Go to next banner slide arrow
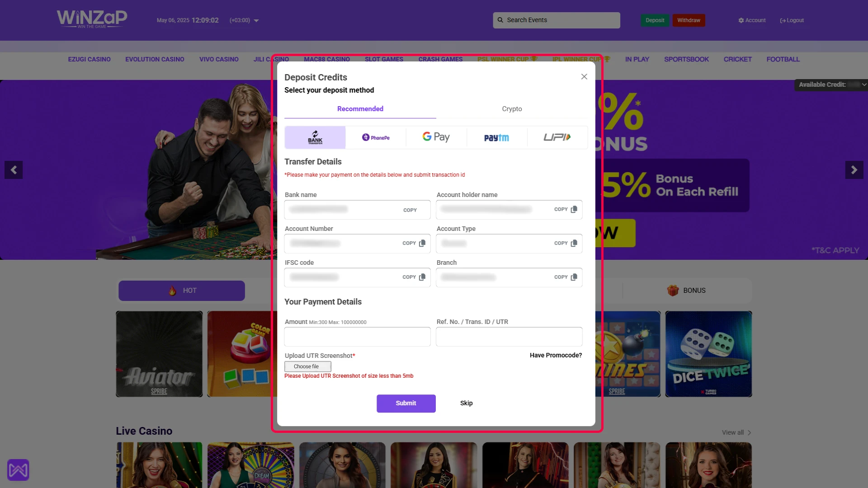The height and width of the screenshot is (488, 868). (x=854, y=170)
